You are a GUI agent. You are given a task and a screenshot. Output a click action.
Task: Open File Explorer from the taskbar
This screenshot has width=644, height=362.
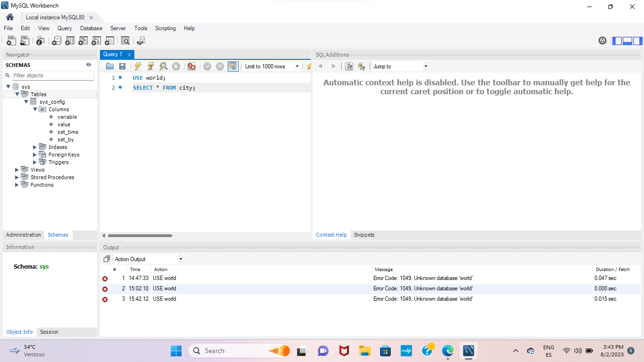[x=364, y=351]
